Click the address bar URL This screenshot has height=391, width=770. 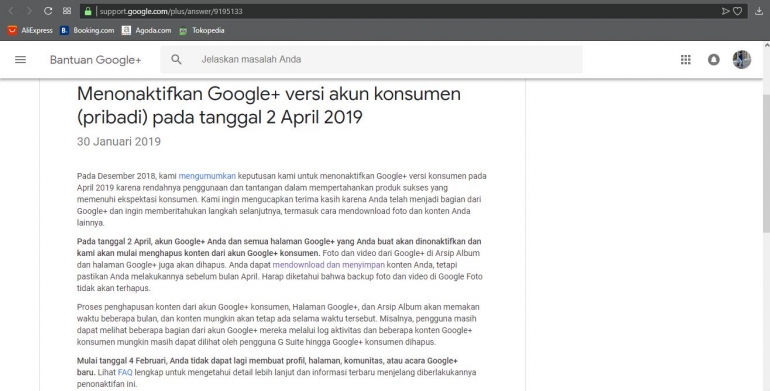tap(171, 11)
